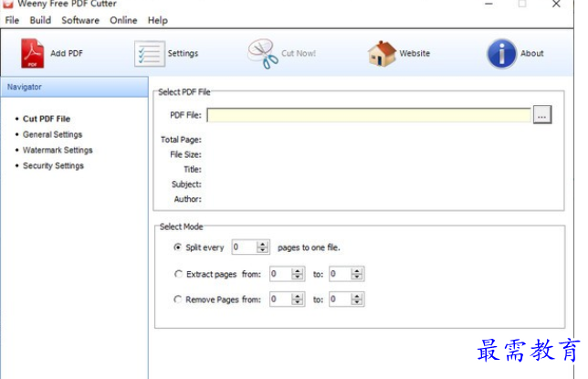Go to Security Settings in Navigator

tap(53, 166)
